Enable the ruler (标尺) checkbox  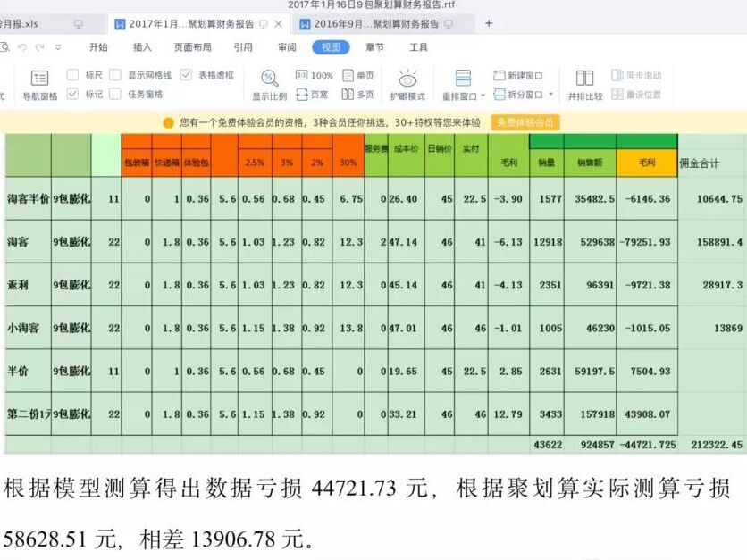tap(73, 76)
